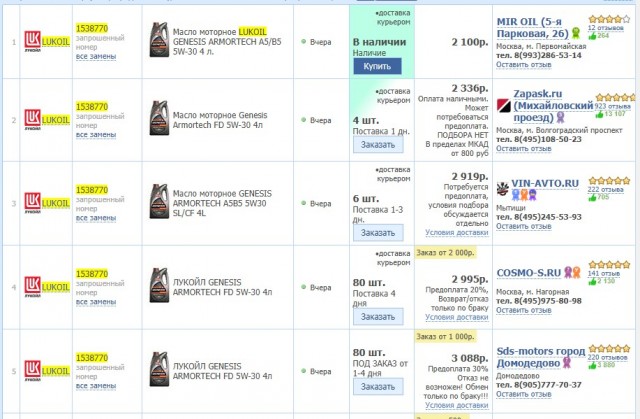Viewport: 640px width, 419px height.
Task: Open the MIR OIL (5-я Парковая, 26) shop link
Action: click(x=532, y=28)
